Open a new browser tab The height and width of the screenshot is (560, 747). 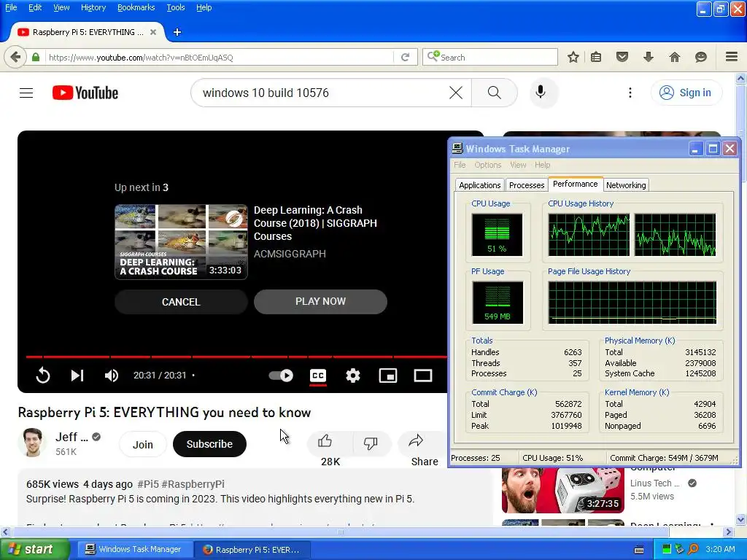[177, 32]
